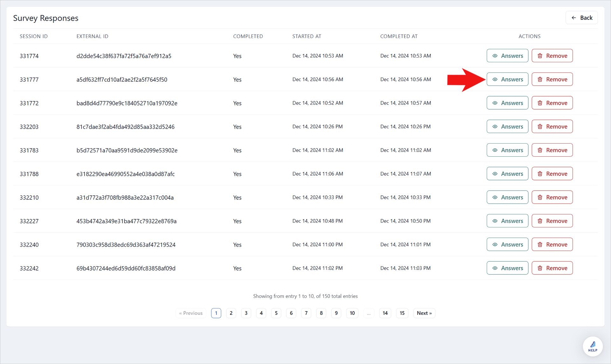Delete session 332240 response
This screenshot has height=364, width=611.
click(x=552, y=245)
